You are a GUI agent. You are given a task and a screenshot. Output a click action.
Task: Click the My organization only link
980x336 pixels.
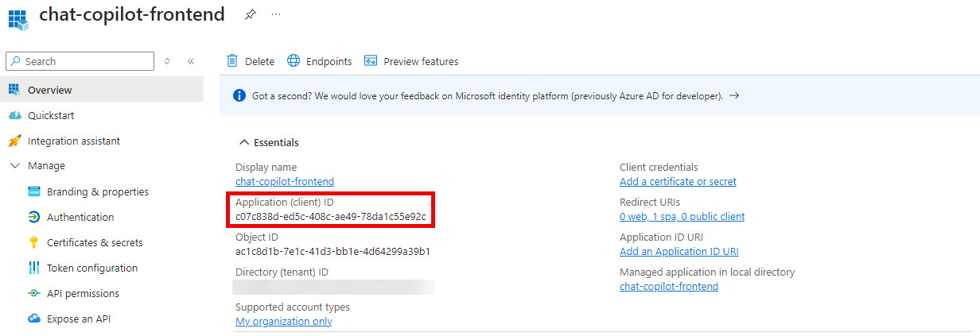[x=284, y=321]
